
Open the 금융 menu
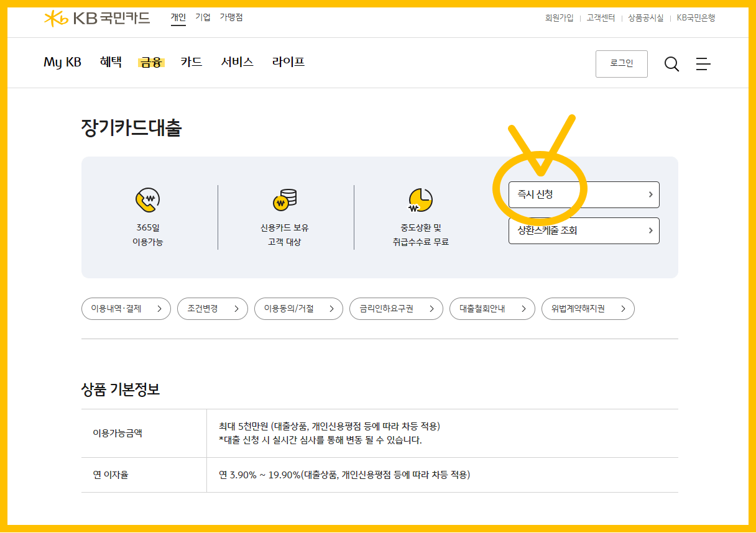150,62
